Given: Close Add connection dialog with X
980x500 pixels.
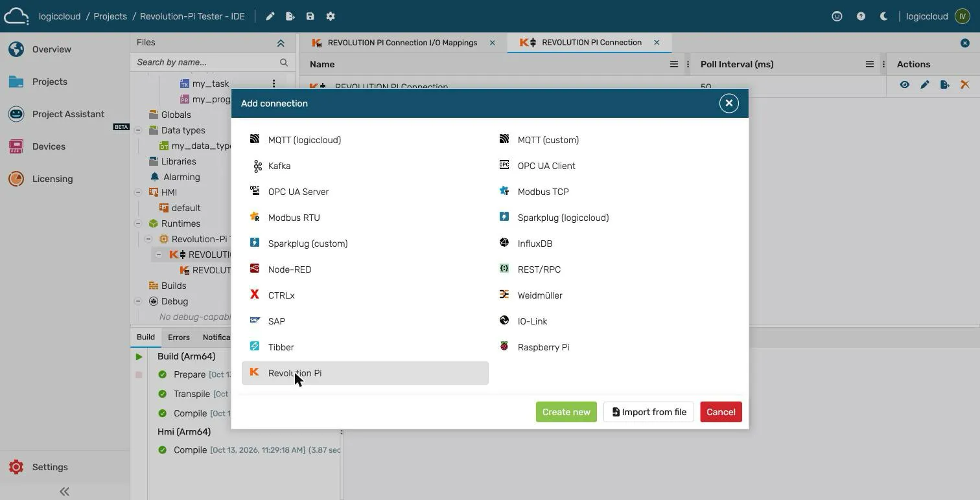Looking at the screenshot, I should click(x=729, y=104).
